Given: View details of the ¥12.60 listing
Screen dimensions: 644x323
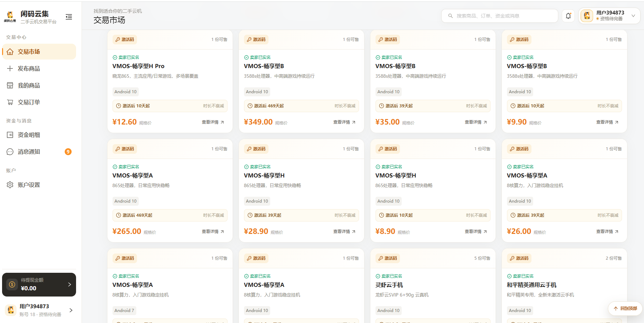Looking at the screenshot, I should coord(213,122).
